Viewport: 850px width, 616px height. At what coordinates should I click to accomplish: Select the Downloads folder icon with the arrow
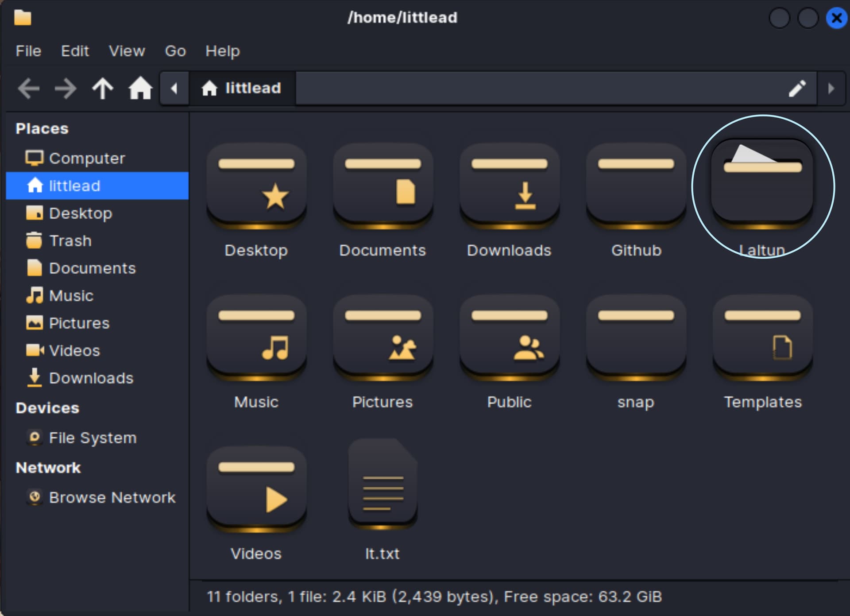click(x=510, y=186)
